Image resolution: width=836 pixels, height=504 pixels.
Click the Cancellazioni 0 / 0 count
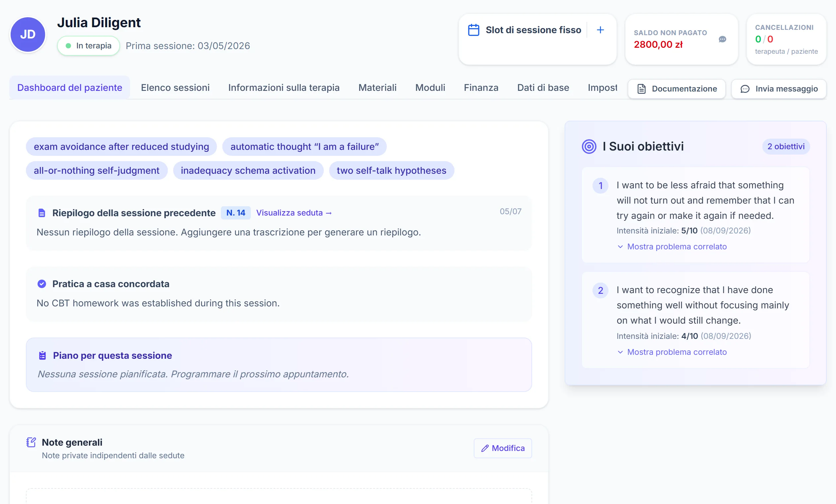tap(764, 39)
